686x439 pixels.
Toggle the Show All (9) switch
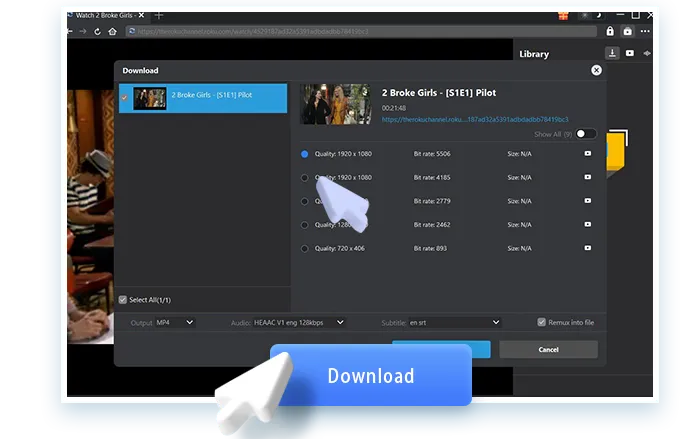[x=585, y=134]
